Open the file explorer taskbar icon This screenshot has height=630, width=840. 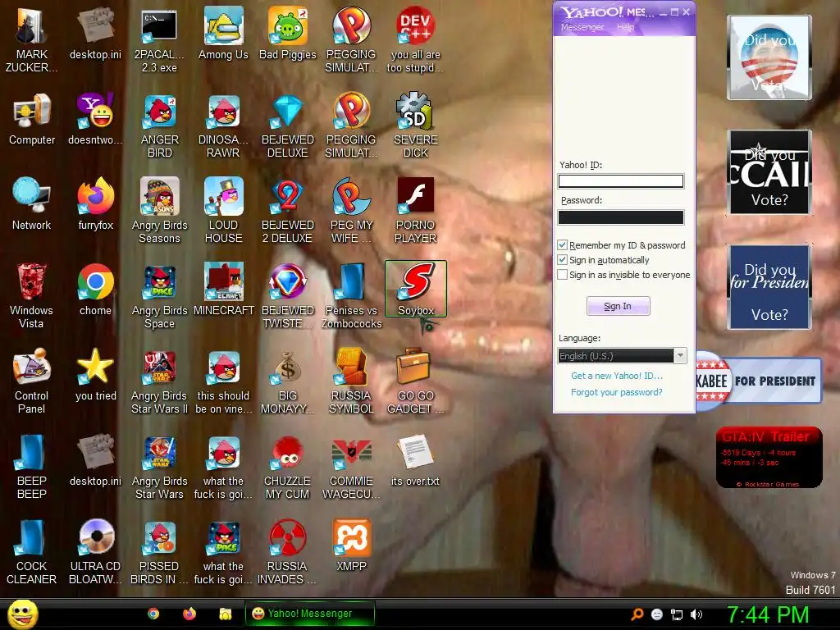225,614
